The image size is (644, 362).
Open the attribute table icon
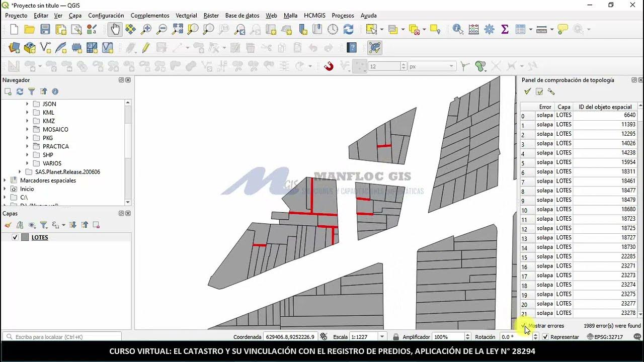click(520, 30)
